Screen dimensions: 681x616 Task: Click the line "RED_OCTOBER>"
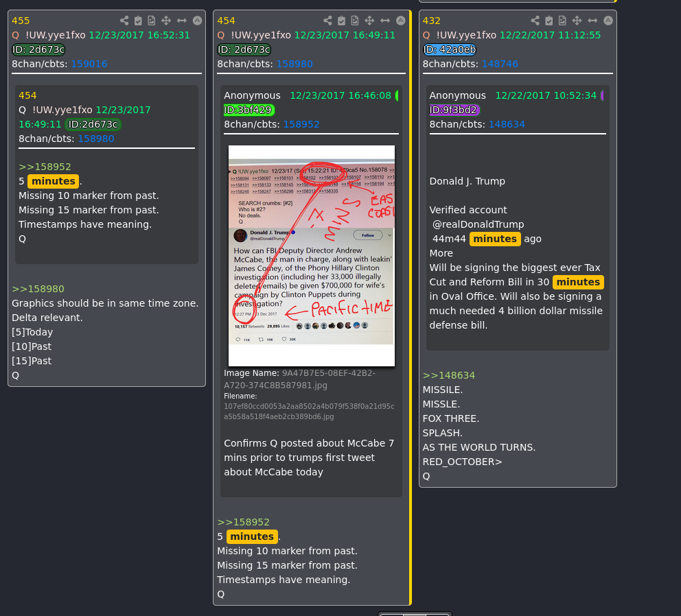click(462, 462)
